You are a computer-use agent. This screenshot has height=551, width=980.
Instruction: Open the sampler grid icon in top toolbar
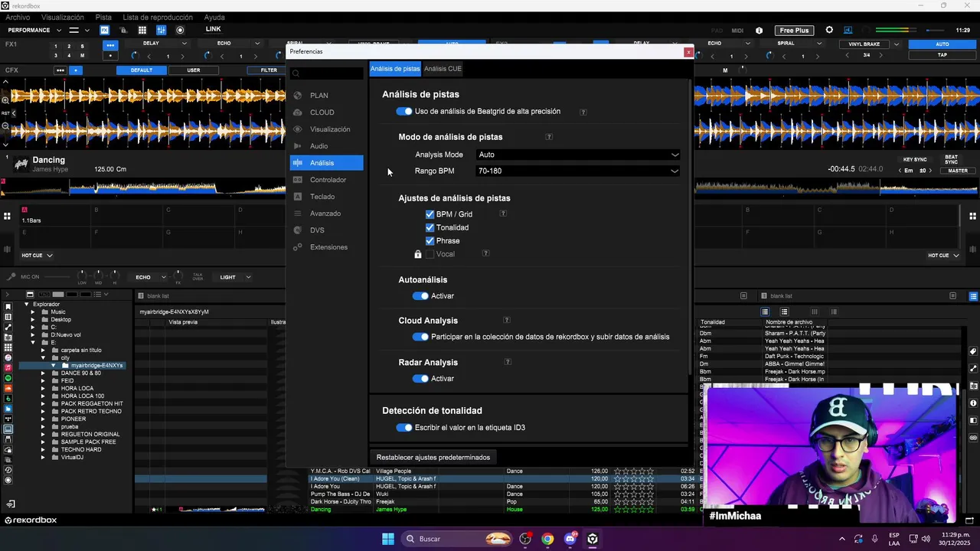(x=142, y=30)
